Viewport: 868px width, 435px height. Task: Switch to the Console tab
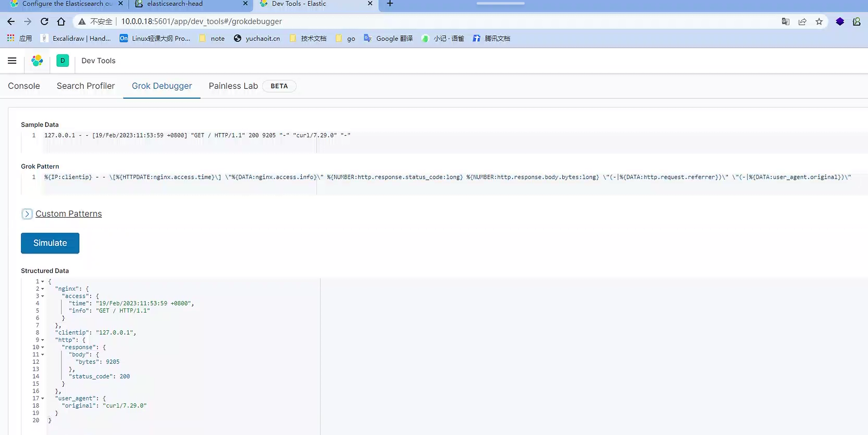24,86
